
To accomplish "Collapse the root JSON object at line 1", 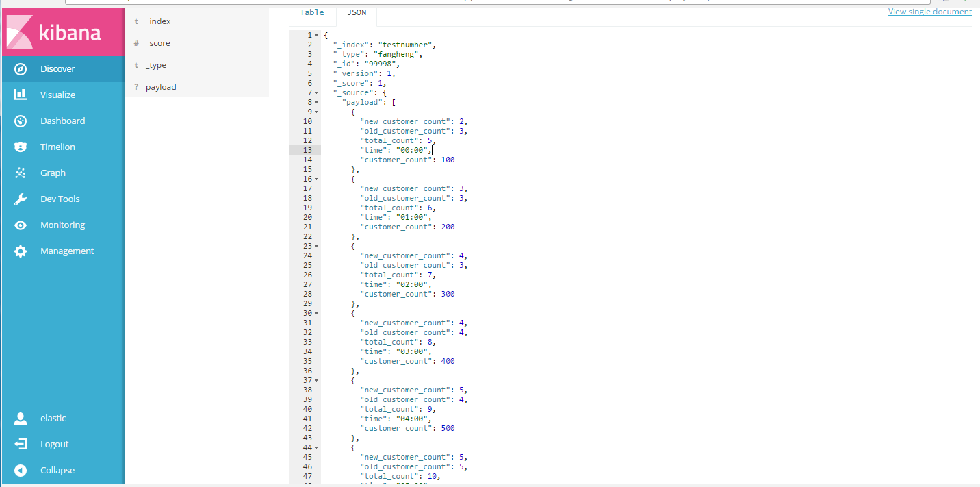I will pos(317,35).
